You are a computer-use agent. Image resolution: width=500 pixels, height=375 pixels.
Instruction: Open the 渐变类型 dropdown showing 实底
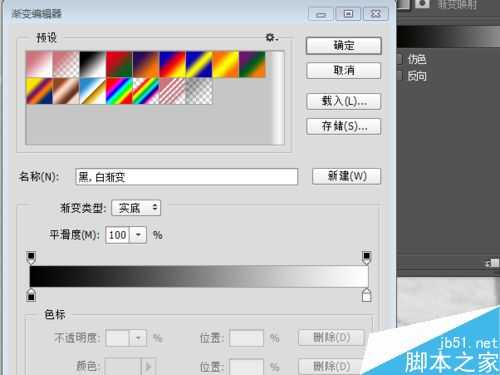click(136, 208)
